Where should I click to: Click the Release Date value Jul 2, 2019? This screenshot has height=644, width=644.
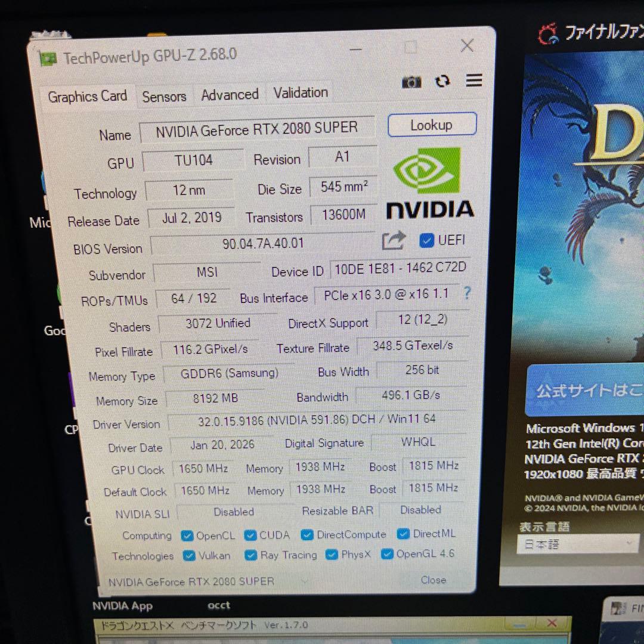tap(191, 218)
